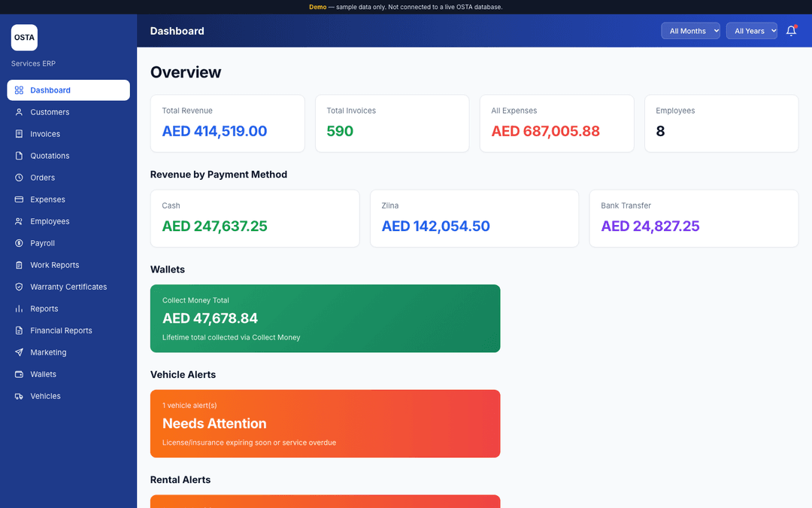Click the Expenses card icon
Screen dimensions: 812x508
pos(19,199)
